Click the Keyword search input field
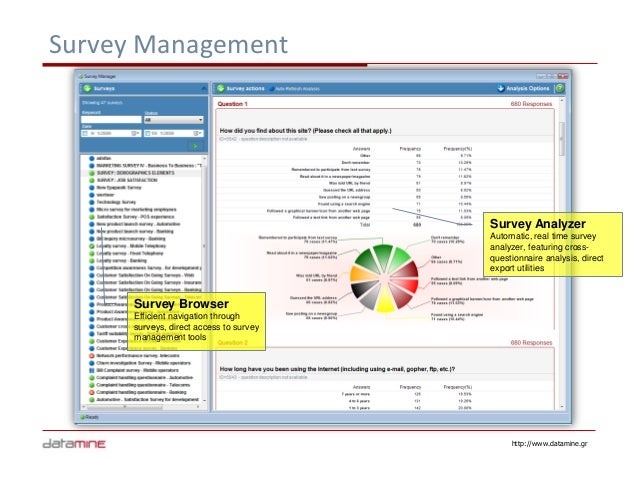This screenshot has width=638, height=479. tap(111, 120)
